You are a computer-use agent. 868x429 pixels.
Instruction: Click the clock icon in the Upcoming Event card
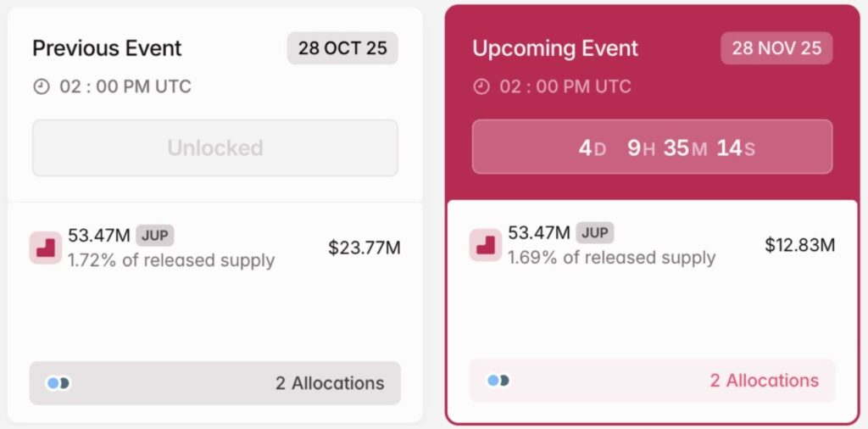[481, 86]
